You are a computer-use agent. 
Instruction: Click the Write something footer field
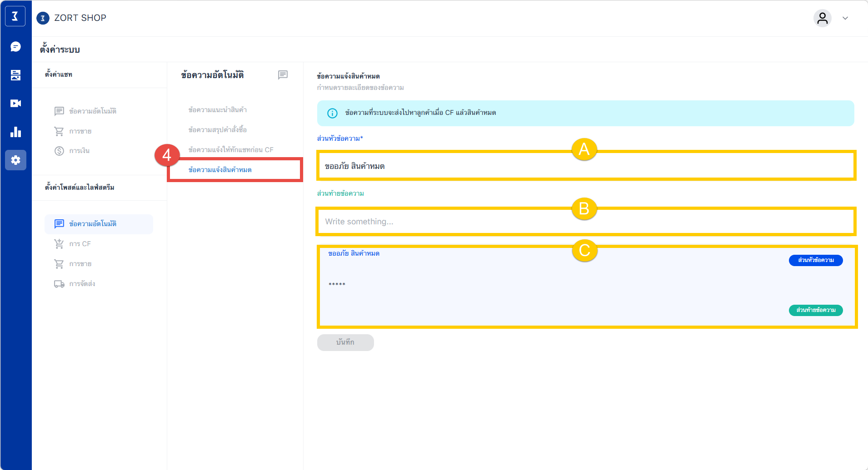(586, 222)
